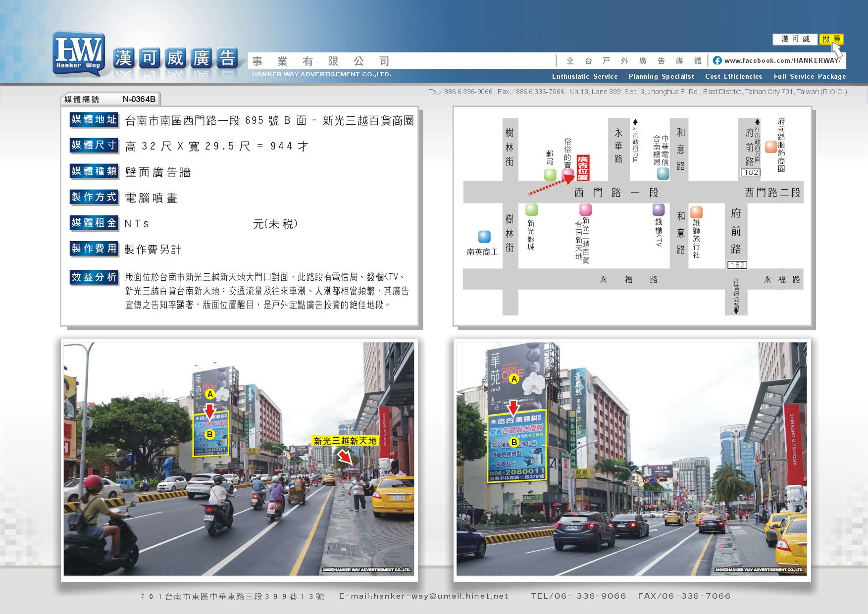Click the size text 高 32 尺 X 寬 29.5 尺
The height and width of the screenshot is (614, 868).
click(188, 147)
